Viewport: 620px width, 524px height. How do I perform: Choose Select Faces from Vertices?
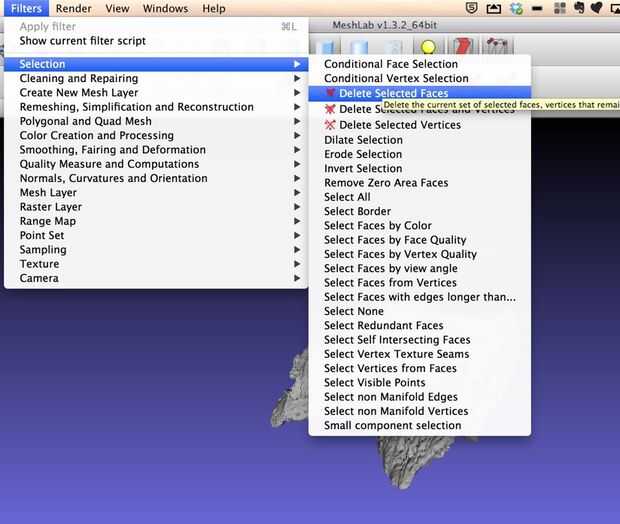pyautogui.click(x=420, y=282)
